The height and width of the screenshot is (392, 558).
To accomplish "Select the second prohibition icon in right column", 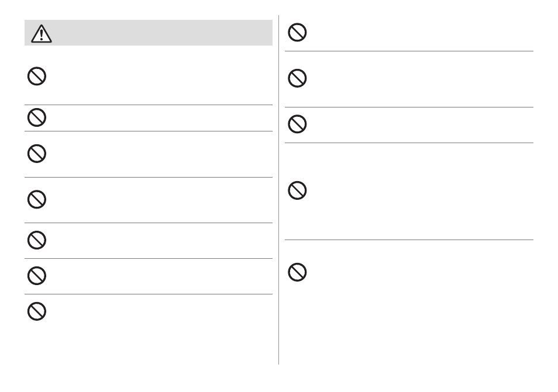I will [x=297, y=78].
